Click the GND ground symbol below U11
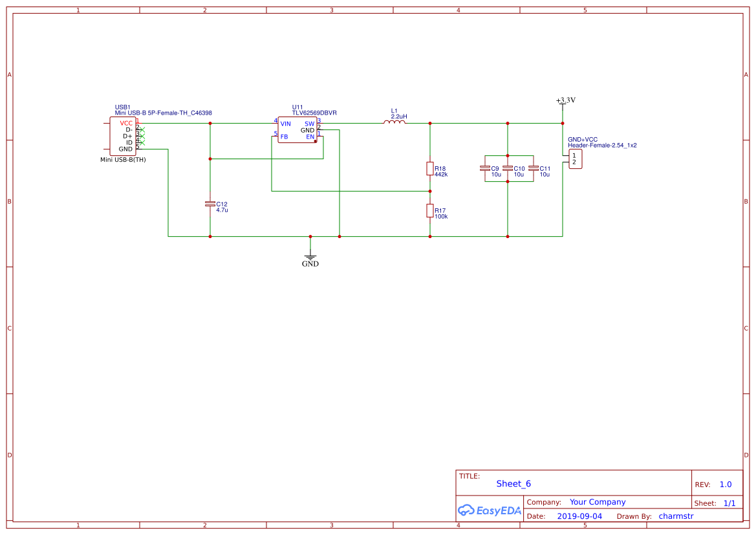The height and width of the screenshot is (535, 756). click(x=310, y=256)
